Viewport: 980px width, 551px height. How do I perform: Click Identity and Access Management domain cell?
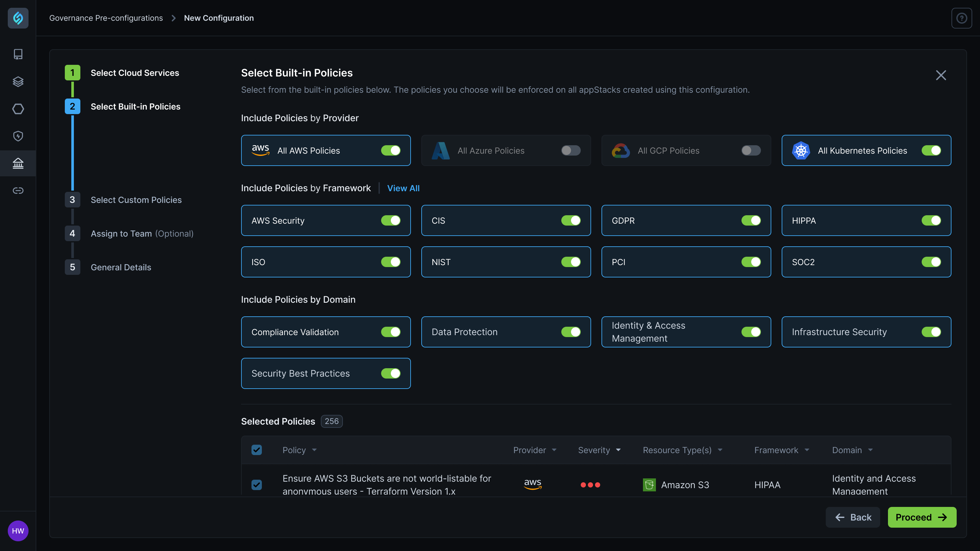point(873,485)
